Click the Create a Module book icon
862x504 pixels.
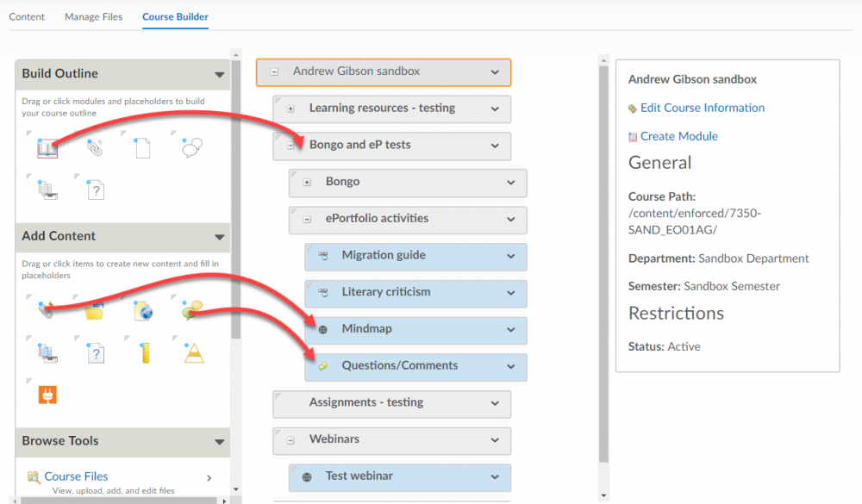[x=47, y=148]
